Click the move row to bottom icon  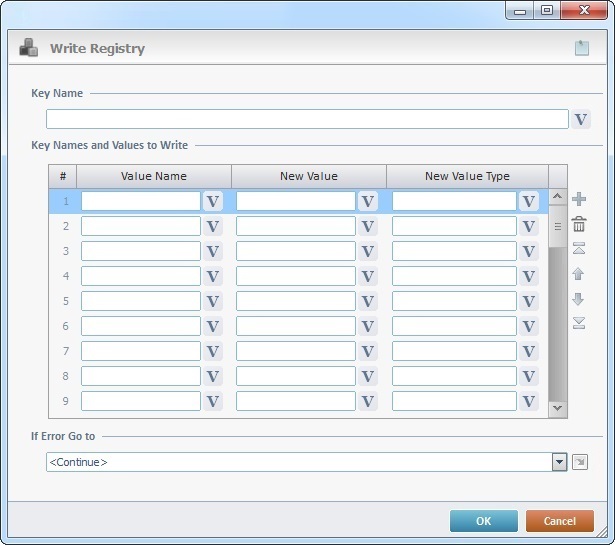(x=579, y=323)
